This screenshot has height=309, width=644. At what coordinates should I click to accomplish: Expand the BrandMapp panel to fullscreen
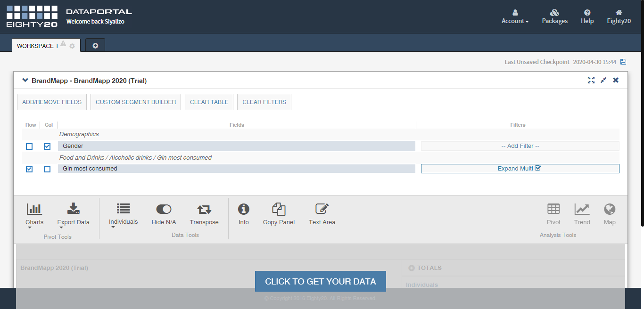click(x=591, y=80)
